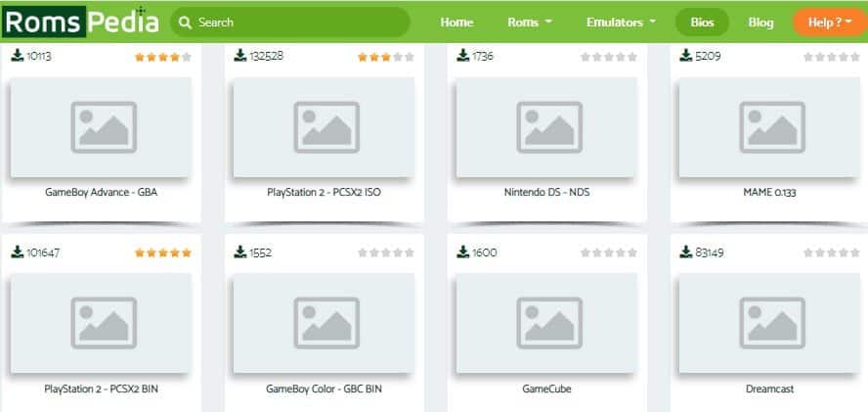Open Nintendo DS - NDS thumbnail
This screenshot has width=868, height=412.
pyautogui.click(x=547, y=127)
